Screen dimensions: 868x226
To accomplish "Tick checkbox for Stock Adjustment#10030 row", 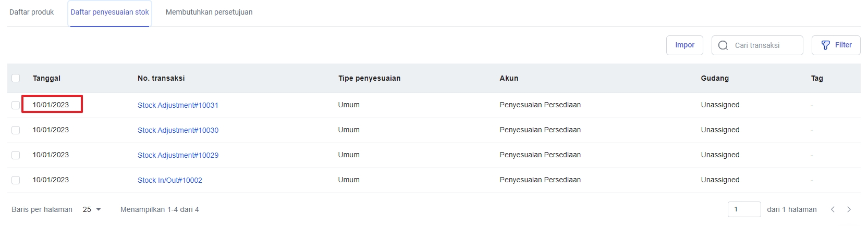I will pos(16,130).
